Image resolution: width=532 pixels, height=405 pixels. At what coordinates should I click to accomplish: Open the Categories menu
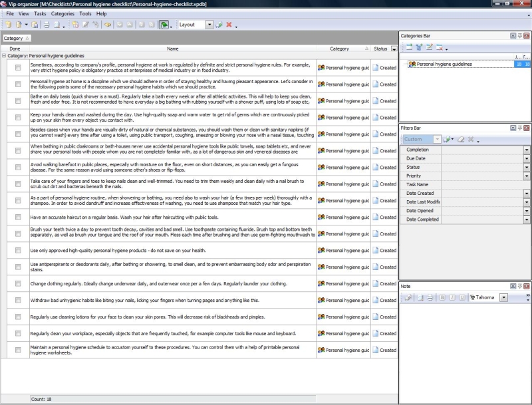63,13
